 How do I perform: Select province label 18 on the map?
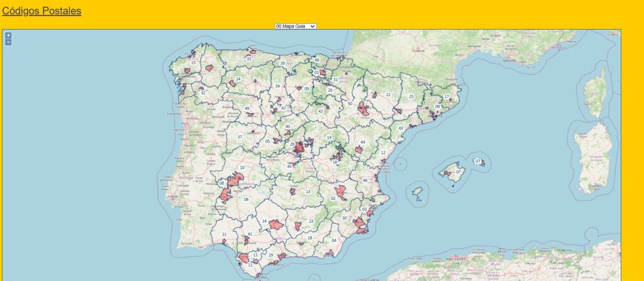309,238
